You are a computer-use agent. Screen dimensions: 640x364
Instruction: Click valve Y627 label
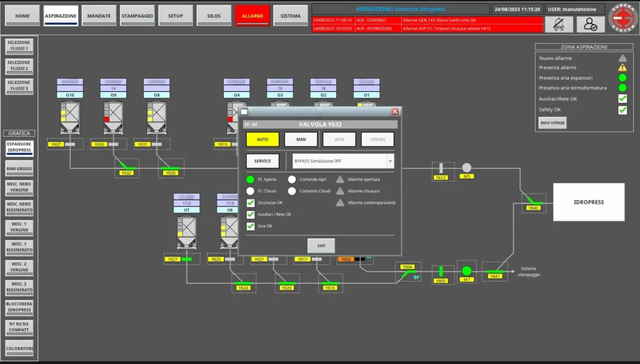(172, 259)
